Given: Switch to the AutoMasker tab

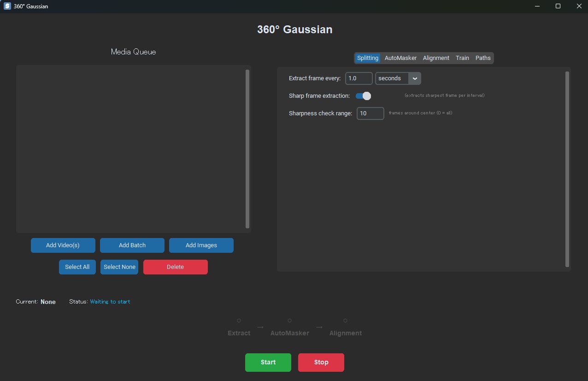Looking at the screenshot, I should click(400, 58).
